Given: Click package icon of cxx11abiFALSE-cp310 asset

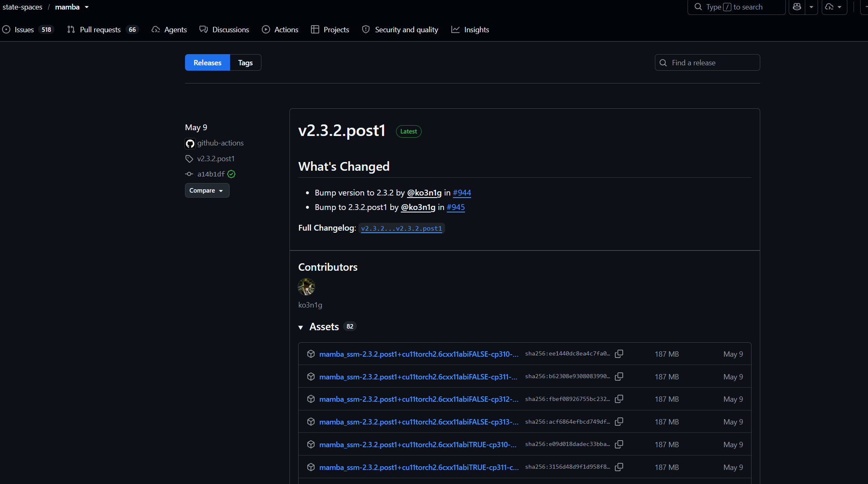Looking at the screenshot, I should click(311, 354).
